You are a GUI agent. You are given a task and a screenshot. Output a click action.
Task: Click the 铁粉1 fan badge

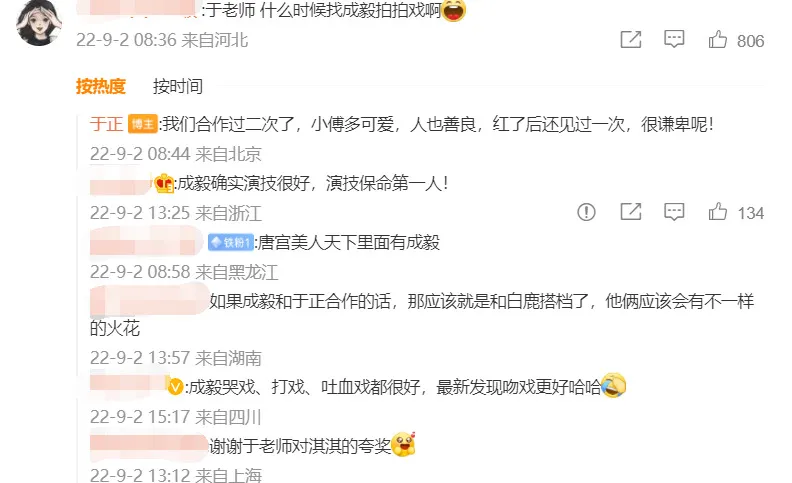(x=230, y=243)
